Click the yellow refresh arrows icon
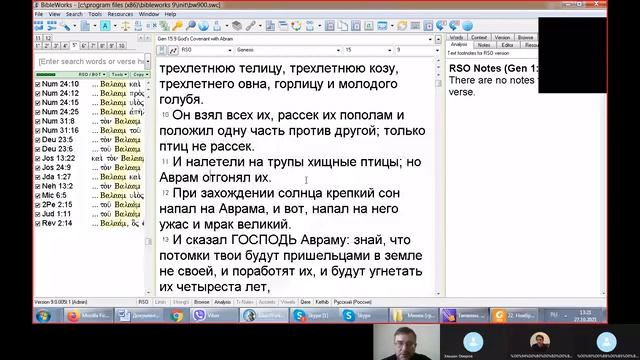The image size is (640, 360). pos(402,26)
